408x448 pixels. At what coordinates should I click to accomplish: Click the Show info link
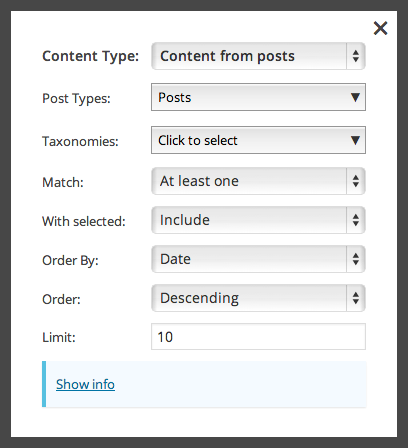85,384
